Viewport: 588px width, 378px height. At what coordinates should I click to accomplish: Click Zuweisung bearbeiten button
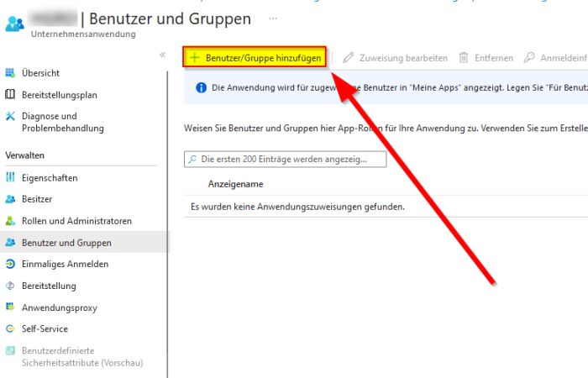pyautogui.click(x=396, y=58)
